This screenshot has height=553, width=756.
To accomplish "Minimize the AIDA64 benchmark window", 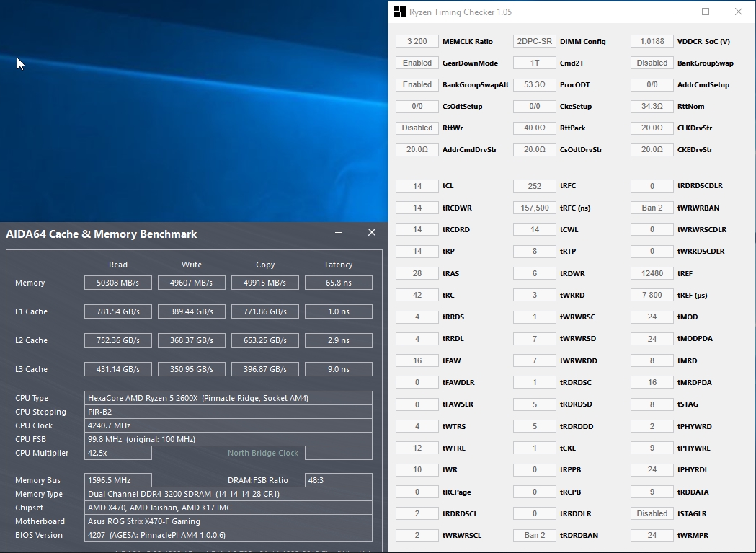I will pos(339,233).
